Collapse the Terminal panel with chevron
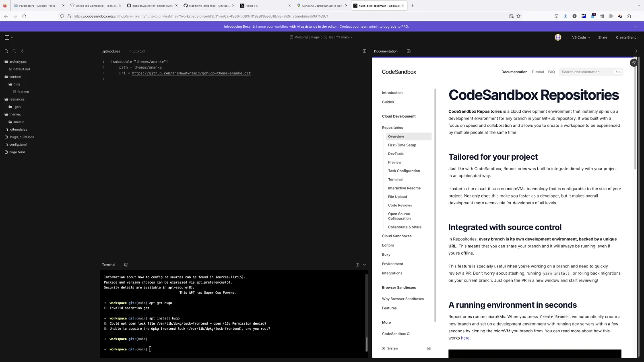 tap(365, 265)
